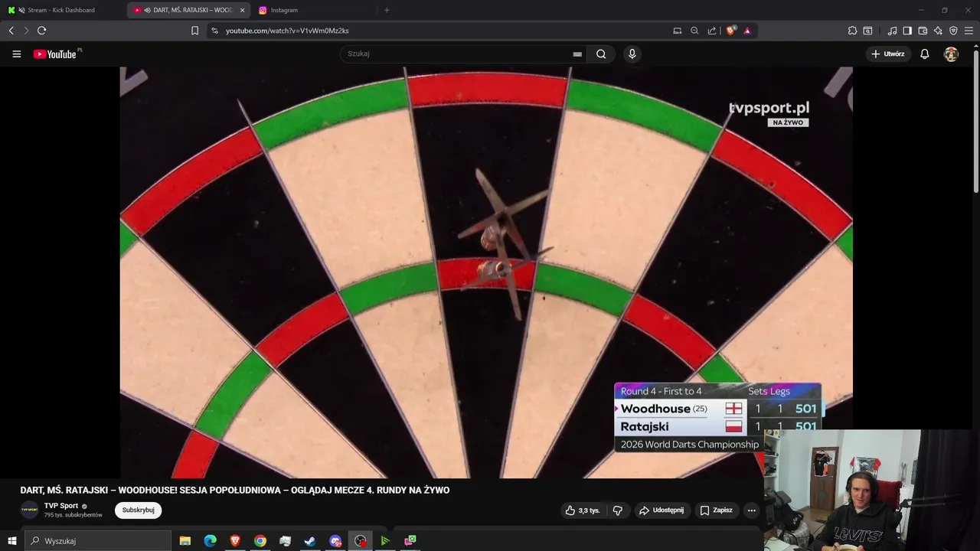Open the Leo AI sparkle icon
Image resolution: width=980 pixels, height=551 pixels.
click(938, 31)
